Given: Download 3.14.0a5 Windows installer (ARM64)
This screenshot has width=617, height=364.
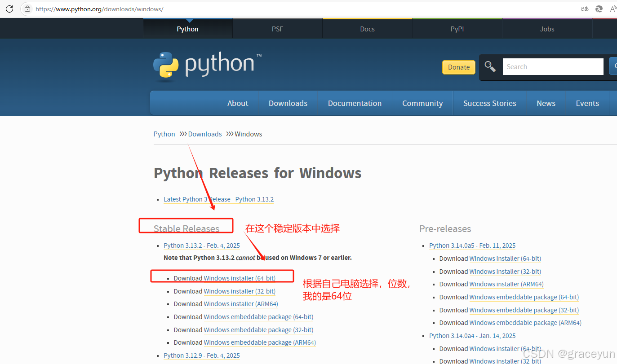Looking at the screenshot, I should (x=506, y=284).
